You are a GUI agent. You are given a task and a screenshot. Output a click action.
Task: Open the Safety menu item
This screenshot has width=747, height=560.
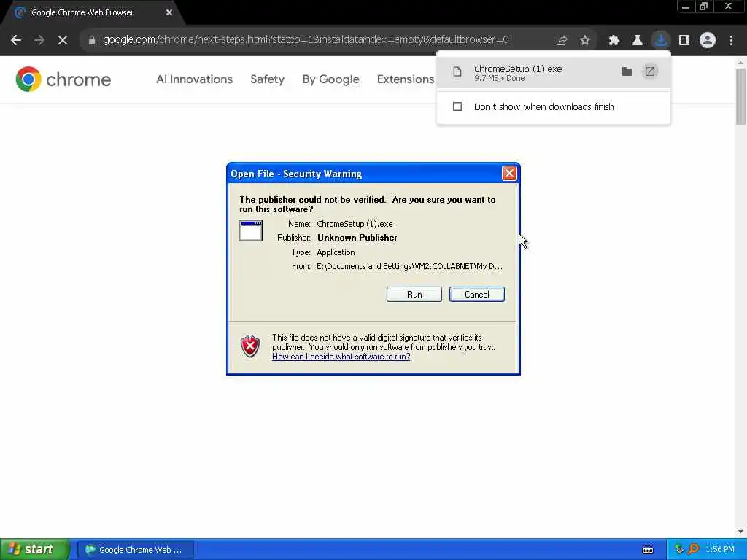pyautogui.click(x=267, y=79)
